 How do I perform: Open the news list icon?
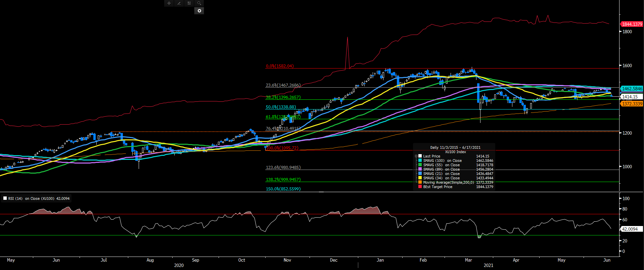point(189,3)
